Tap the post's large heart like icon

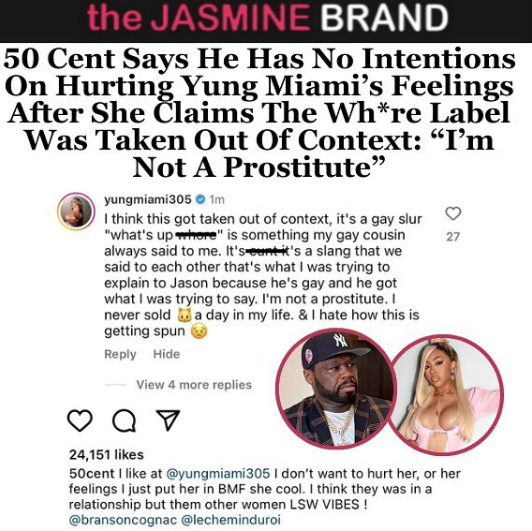point(80,420)
